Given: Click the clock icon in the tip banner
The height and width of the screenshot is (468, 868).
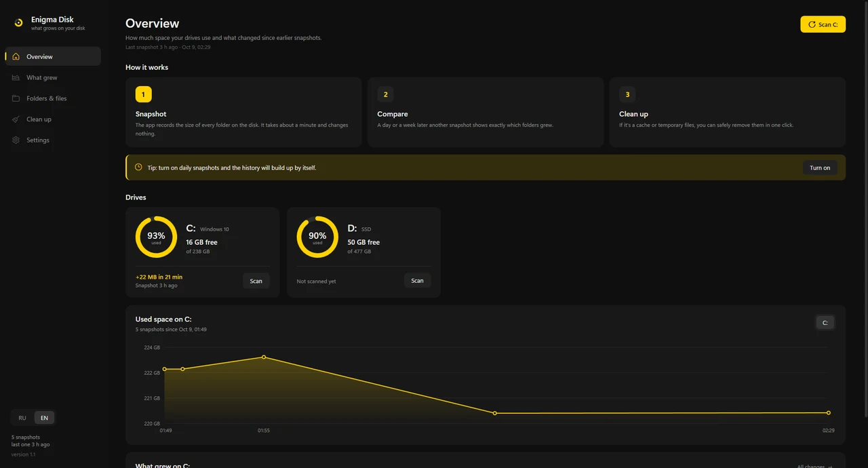Looking at the screenshot, I should click(x=138, y=167).
